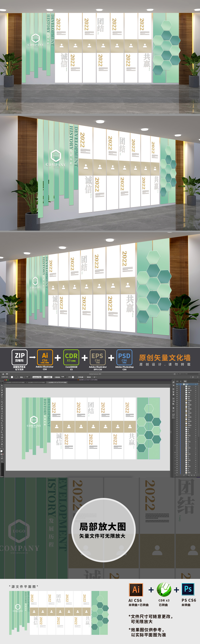Hide the 诚信 sublayer
Image resolution: width=200 pixels, height=644 pixels.
point(177,397)
